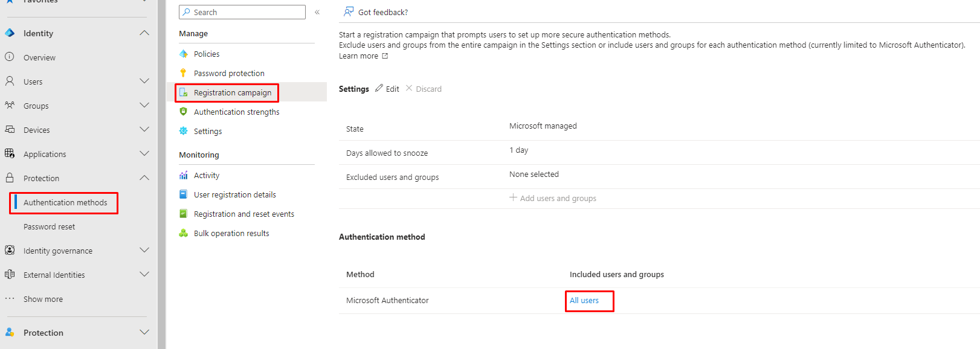980x349 pixels.
Task: Collapse the Identity section chevron
Action: [x=144, y=33]
